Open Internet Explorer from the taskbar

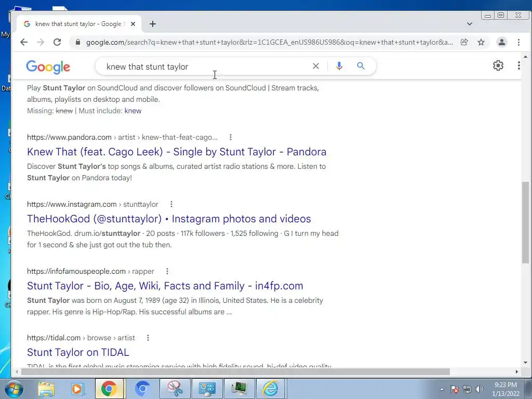(270, 389)
